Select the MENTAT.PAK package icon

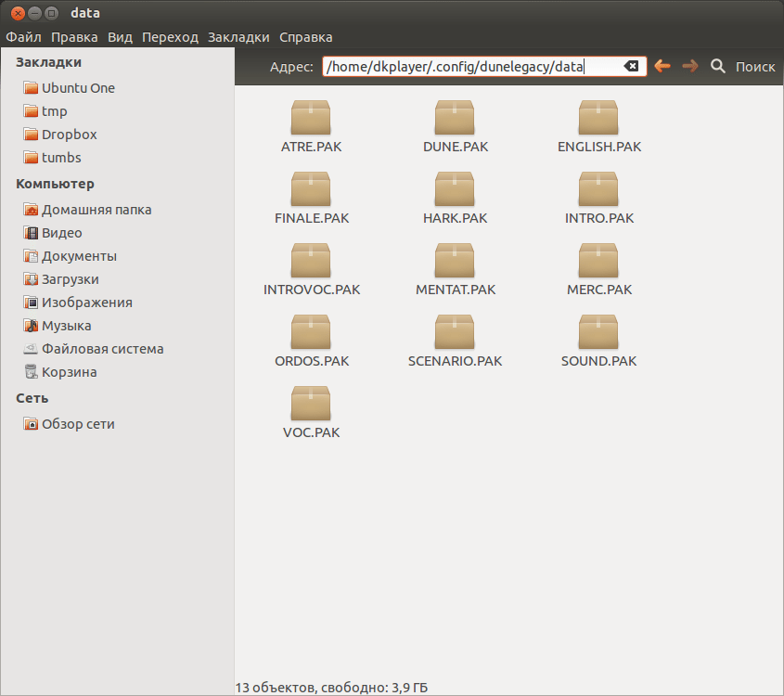click(x=455, y=261)
